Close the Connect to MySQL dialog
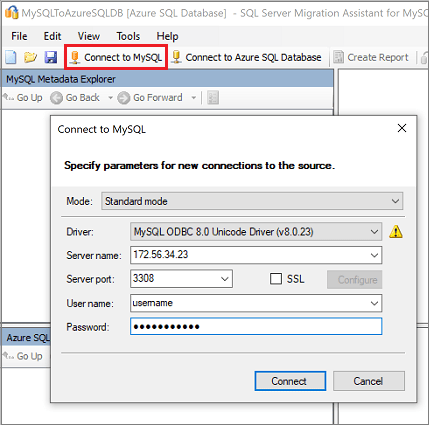This screenshot has height=425, width=429. point(402,128)
